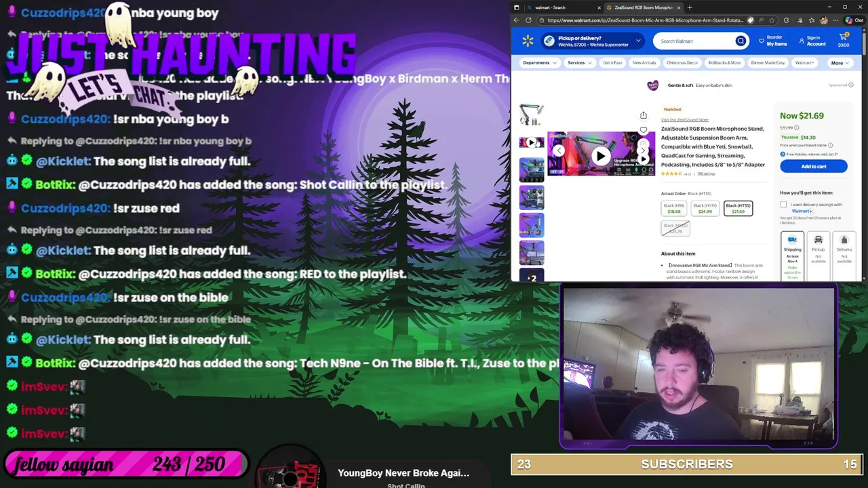Open New Arrivals category
Screen dimensions: 868x488
(644, 63)
